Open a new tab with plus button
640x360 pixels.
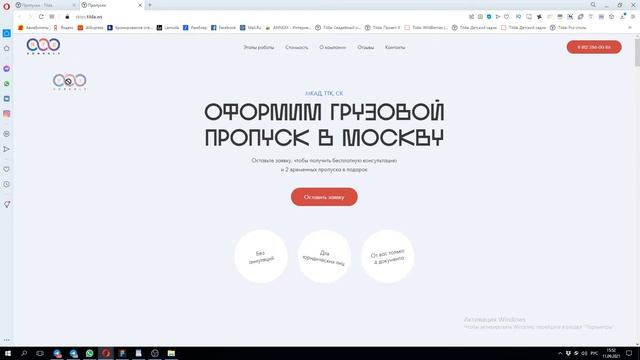(x=150, y=5)
